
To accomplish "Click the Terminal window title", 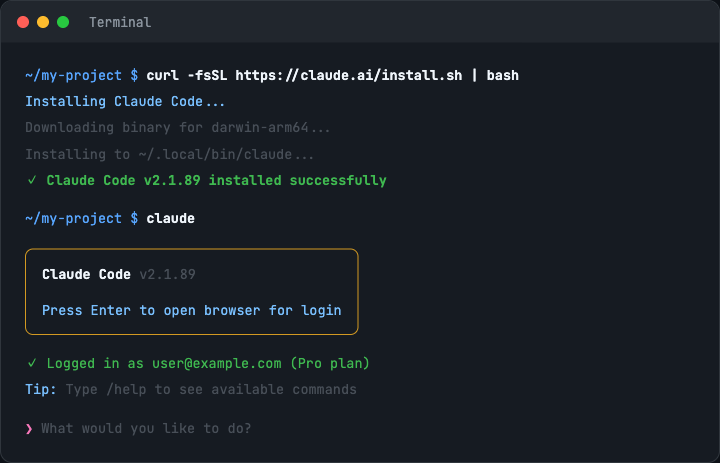I will click(120, 22).
